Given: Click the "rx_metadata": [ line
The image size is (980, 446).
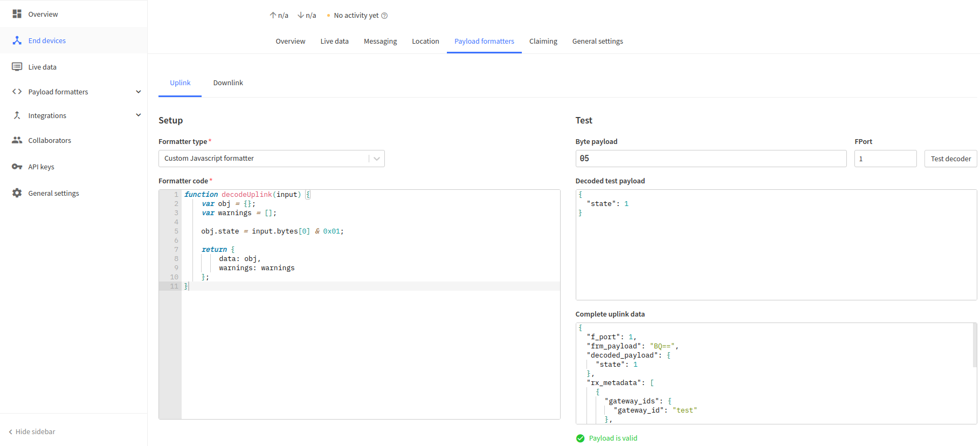Looking at the screenshot, I should tap(620, 383).
